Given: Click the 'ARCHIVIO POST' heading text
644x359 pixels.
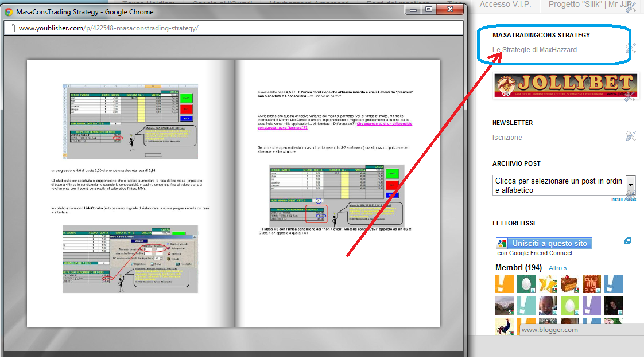Looking at the screenshot, I should point(516,163).
